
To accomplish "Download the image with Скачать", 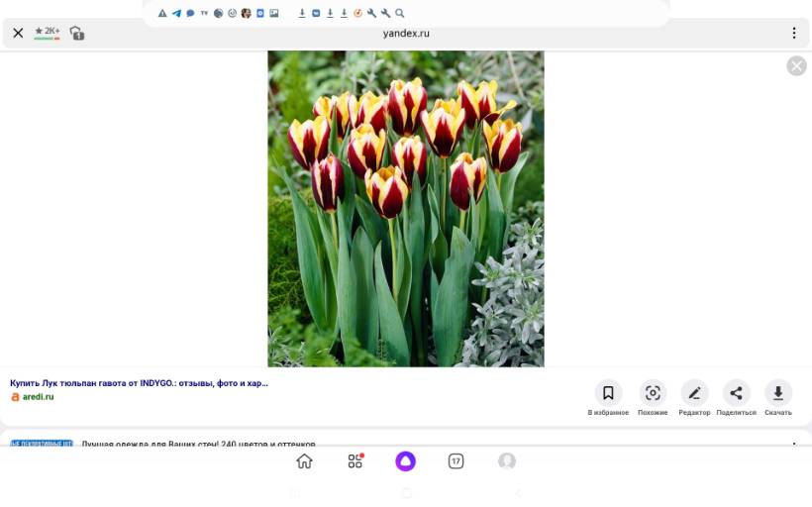I will point(777,393).
